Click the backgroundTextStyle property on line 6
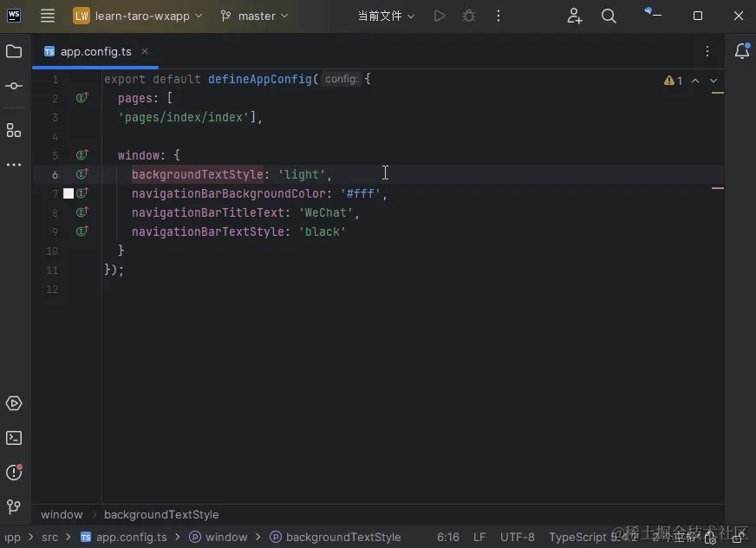756x548 pixels. pos(197,174)
